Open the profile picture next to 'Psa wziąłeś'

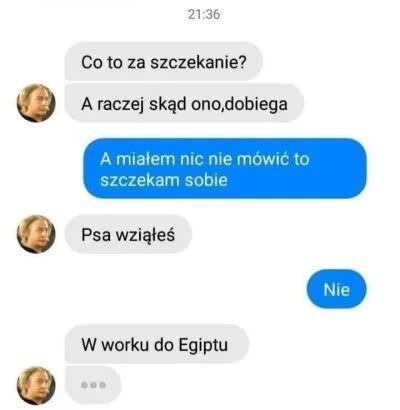coord(36,234)
